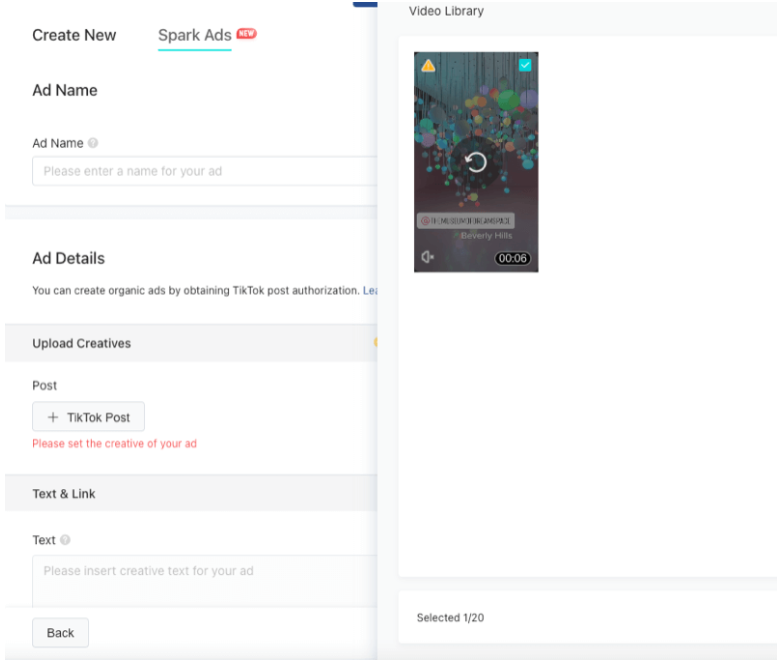Open the Learn more link in Ad Details
The height and width of the screenshot is (664, 780).
pos(370,290)
